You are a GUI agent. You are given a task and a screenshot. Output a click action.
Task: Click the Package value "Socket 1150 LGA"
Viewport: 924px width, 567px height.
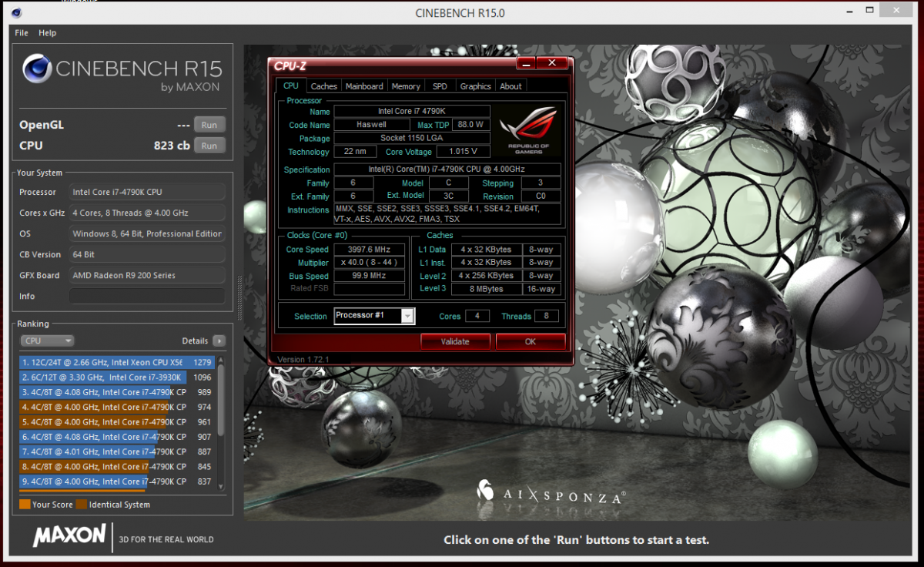(412, 139)
